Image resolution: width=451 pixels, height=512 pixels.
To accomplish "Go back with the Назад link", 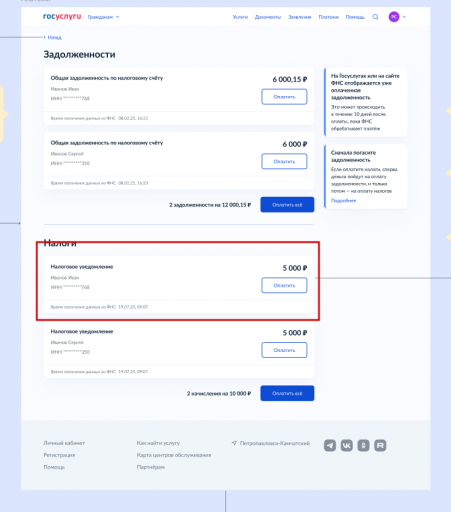I will [x=53, y=37].
